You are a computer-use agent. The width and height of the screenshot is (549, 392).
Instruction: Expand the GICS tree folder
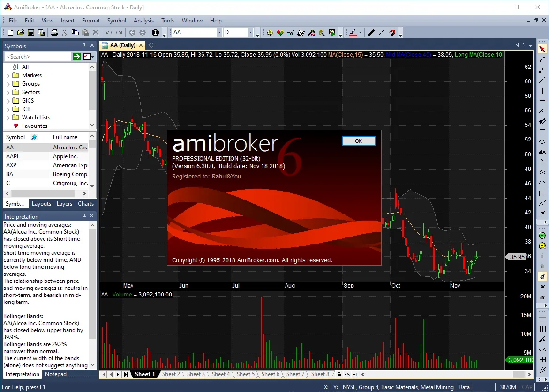coord(8,101)
